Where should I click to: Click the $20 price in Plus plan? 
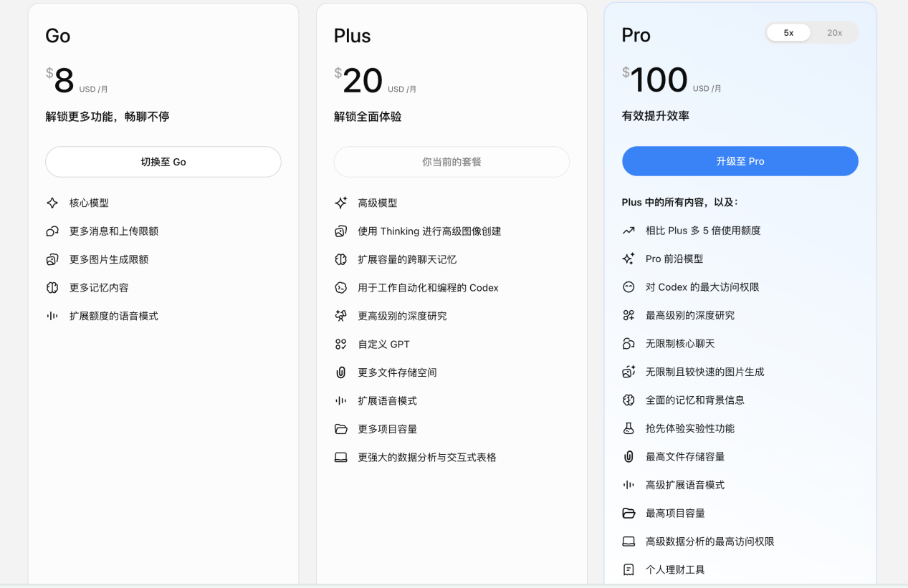point(358,80)
